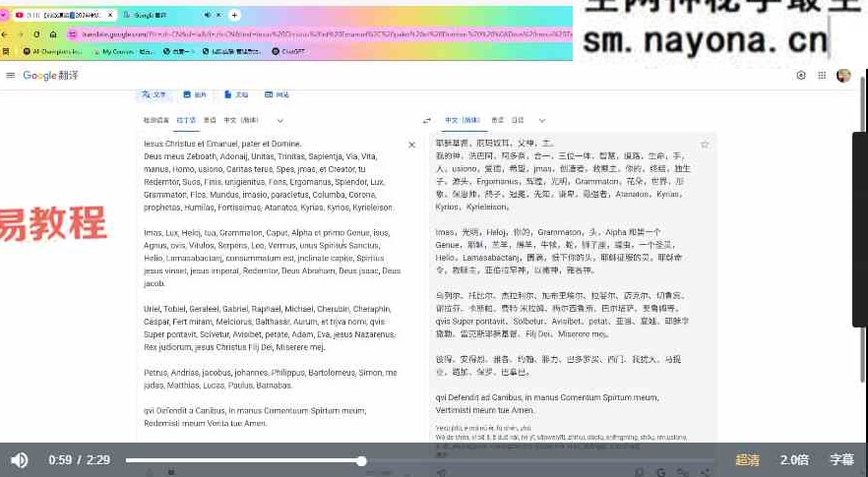
Task: Toggle the 字幕 subtitles option
Action: pyautogui.click(x=841, y=460)
